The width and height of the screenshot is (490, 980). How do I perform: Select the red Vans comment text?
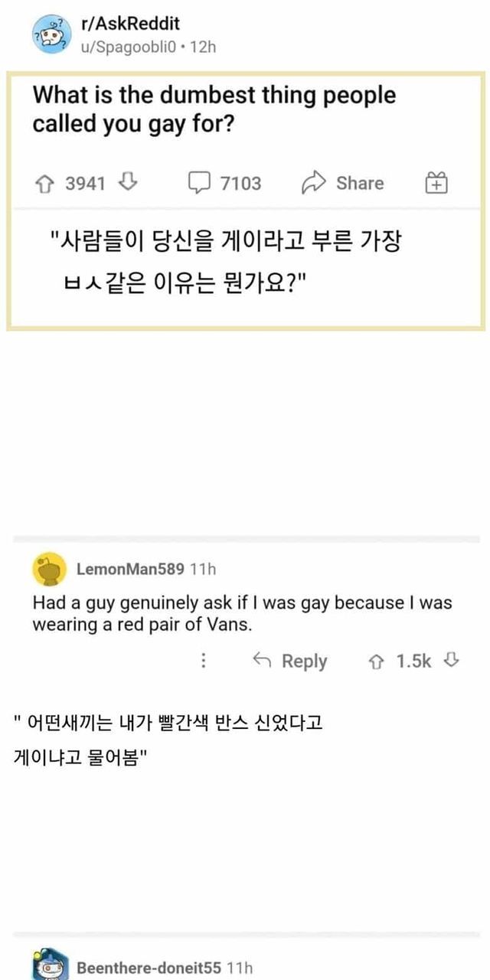pos(242,613)
